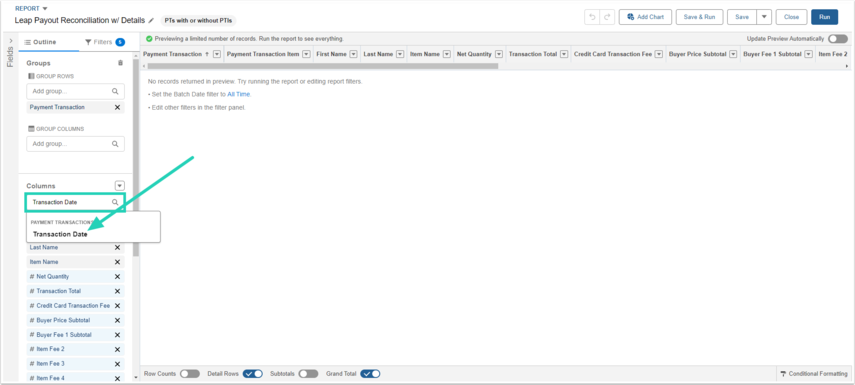Image resolution: width=855 pixels, height=385 pixels.
Task: Expand the Fields side panel
Action: (10, 41)
